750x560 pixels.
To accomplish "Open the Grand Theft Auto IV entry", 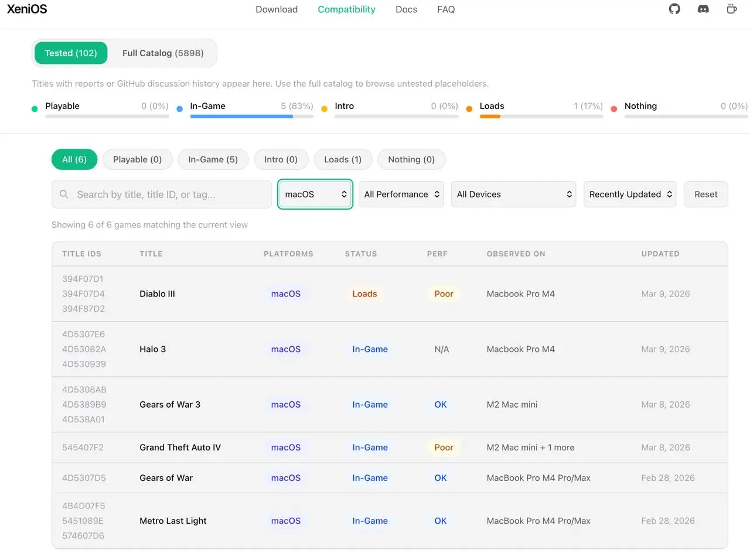I will 180,448.
